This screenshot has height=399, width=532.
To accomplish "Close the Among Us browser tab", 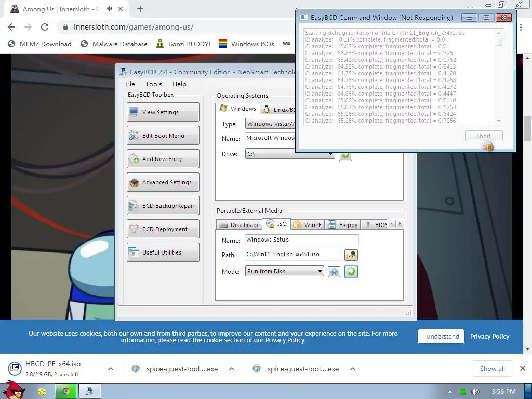I will [x=121, y=9].
